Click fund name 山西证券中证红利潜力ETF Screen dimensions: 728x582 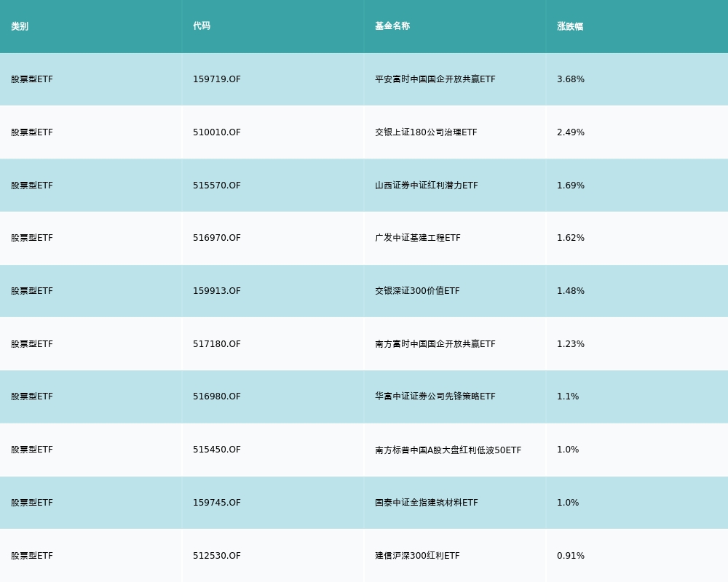pyautogui.click(x=427, y=186)
